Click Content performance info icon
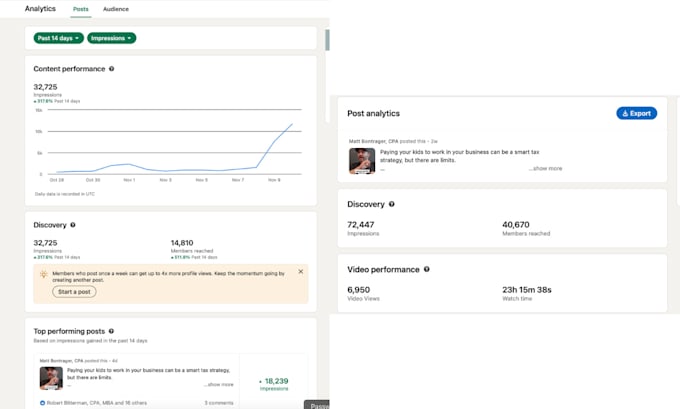 [111, 69]
